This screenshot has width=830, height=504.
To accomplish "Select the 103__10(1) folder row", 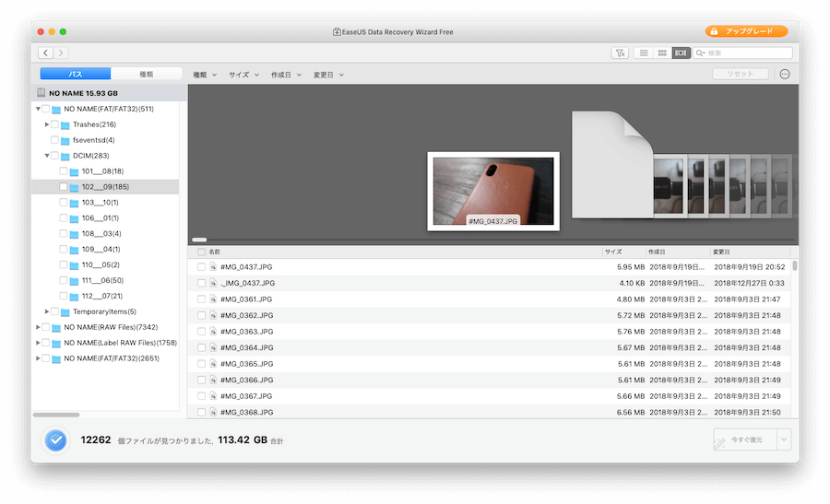I will pos(105,203).
